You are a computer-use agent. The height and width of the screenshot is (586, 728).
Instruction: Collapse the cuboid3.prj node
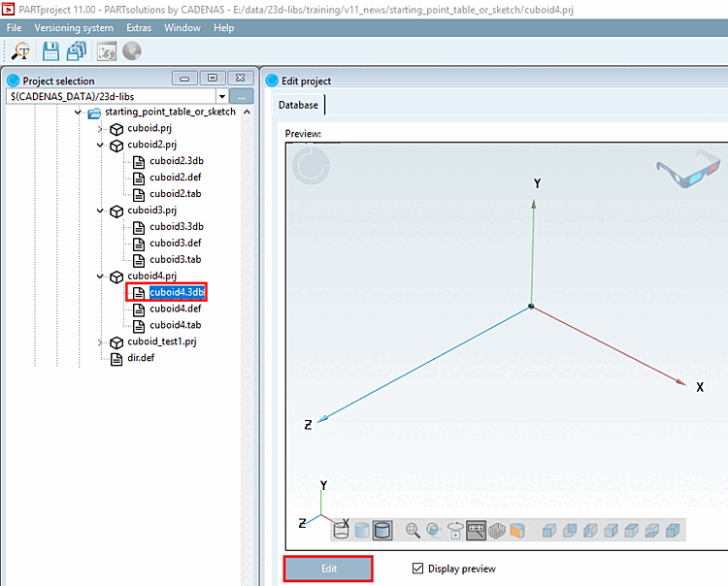coord(100,212)
